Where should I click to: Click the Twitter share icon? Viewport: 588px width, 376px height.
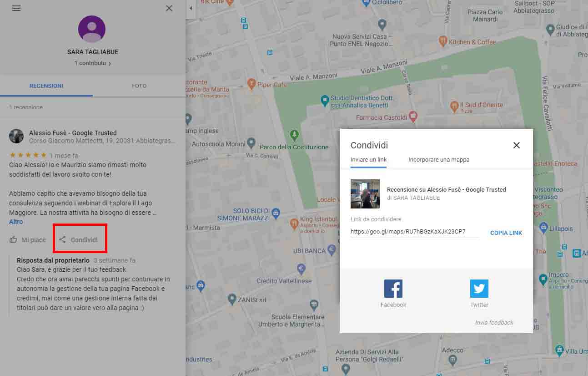pos(479,289)
